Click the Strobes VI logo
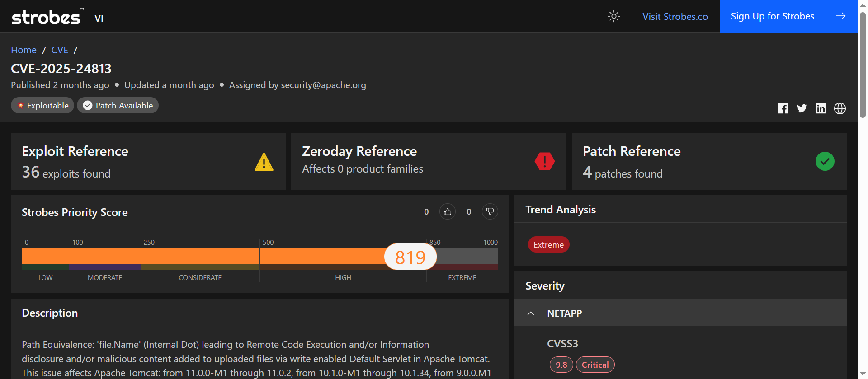The height and width of the screenshot is (379, 868). click(x=57, y=17)
